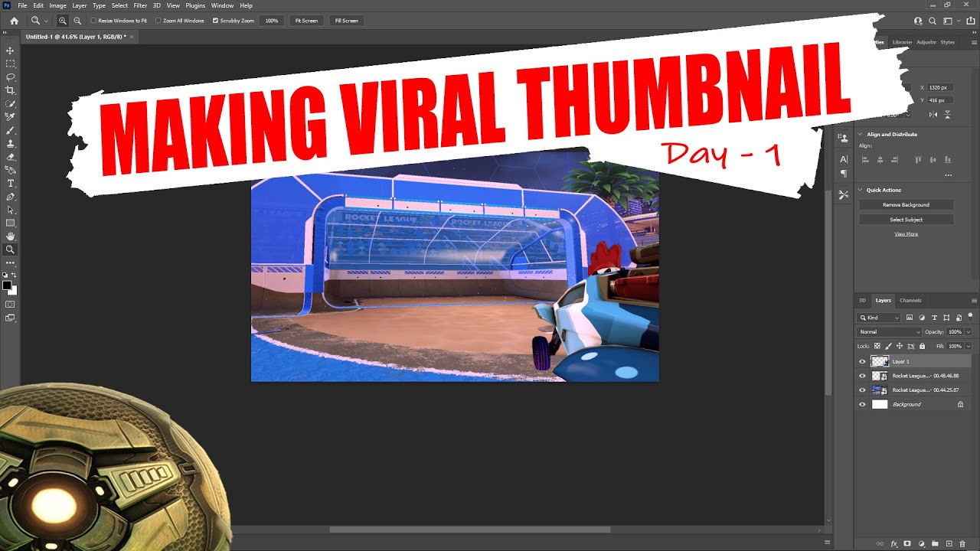Select the Lasso tool
This screenshot has height=551, width=980.
10,77
